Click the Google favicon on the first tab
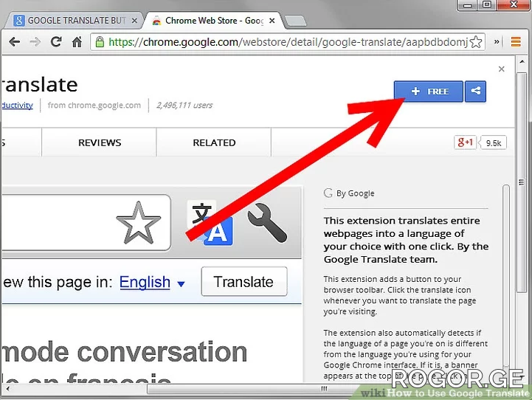 (19, 21)
